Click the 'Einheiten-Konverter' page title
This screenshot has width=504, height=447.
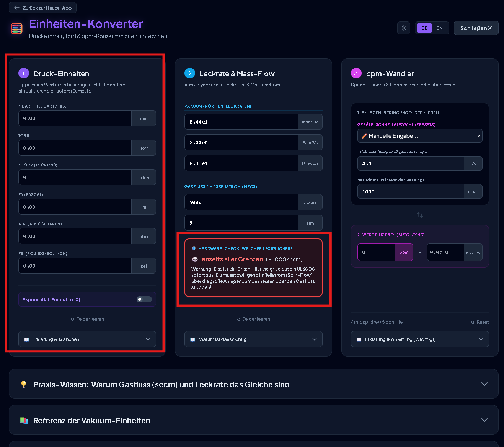tap(86, 24)
